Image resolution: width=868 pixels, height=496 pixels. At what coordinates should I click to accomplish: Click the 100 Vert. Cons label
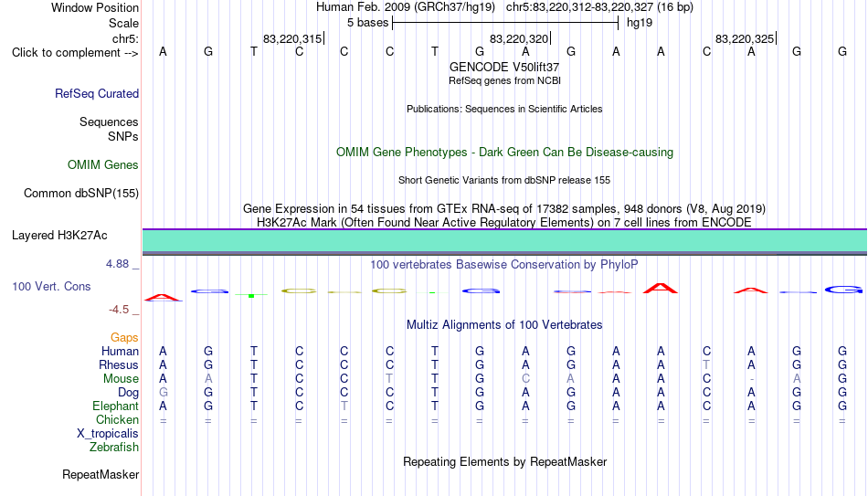tap(51, 286)
